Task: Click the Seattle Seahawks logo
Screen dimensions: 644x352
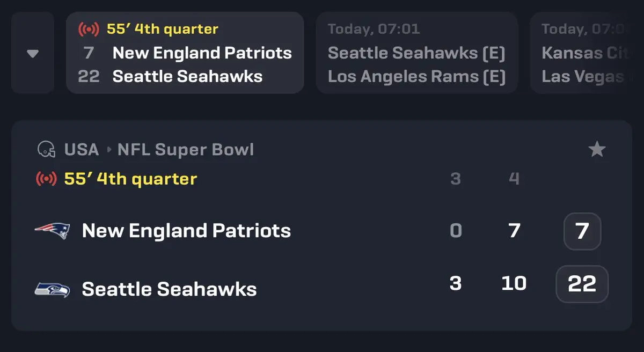Action: (52, 290)
